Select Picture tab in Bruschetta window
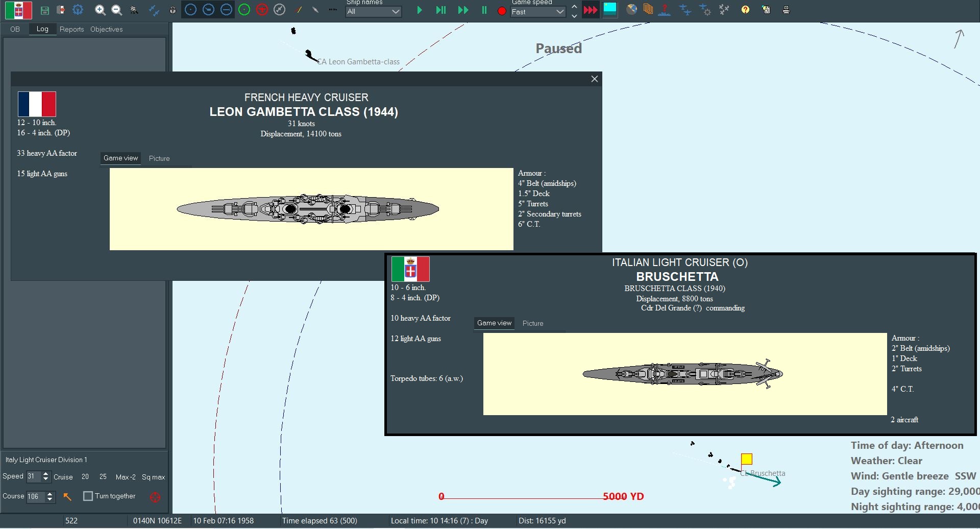The width and height of the screenshot is (980, 529). [533, 323]
